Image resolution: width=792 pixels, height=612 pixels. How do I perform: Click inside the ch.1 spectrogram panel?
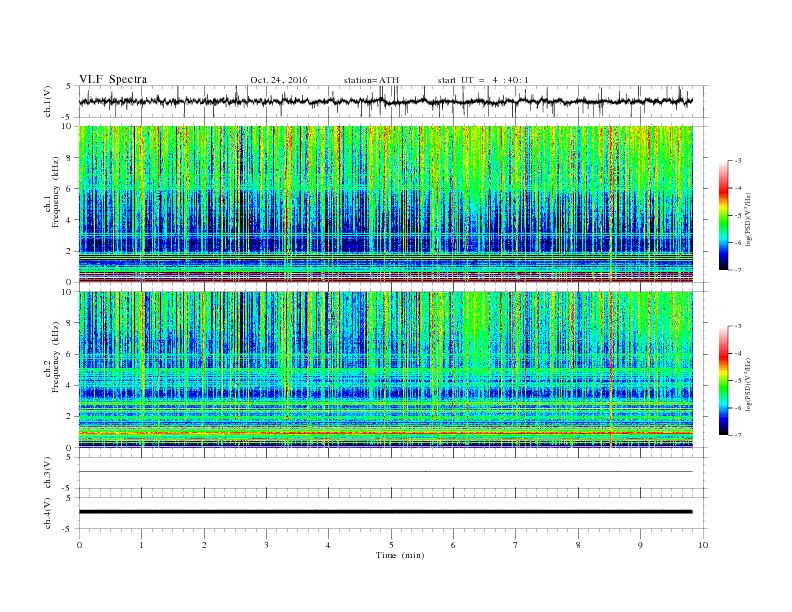[385, 204]
